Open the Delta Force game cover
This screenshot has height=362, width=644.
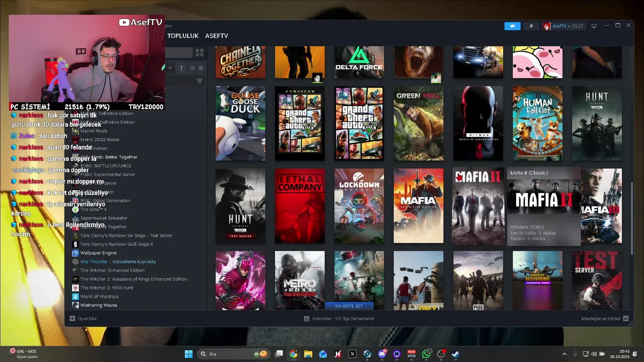pyautogui.click(x=359, y=62)
